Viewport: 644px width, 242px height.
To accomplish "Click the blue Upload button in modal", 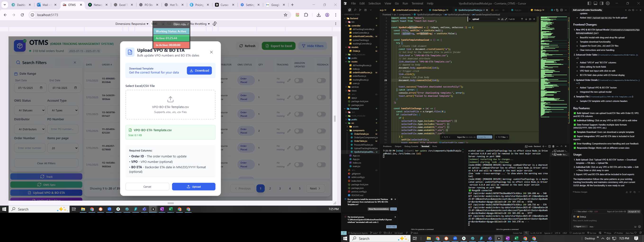I will click(x=193, y=187).
